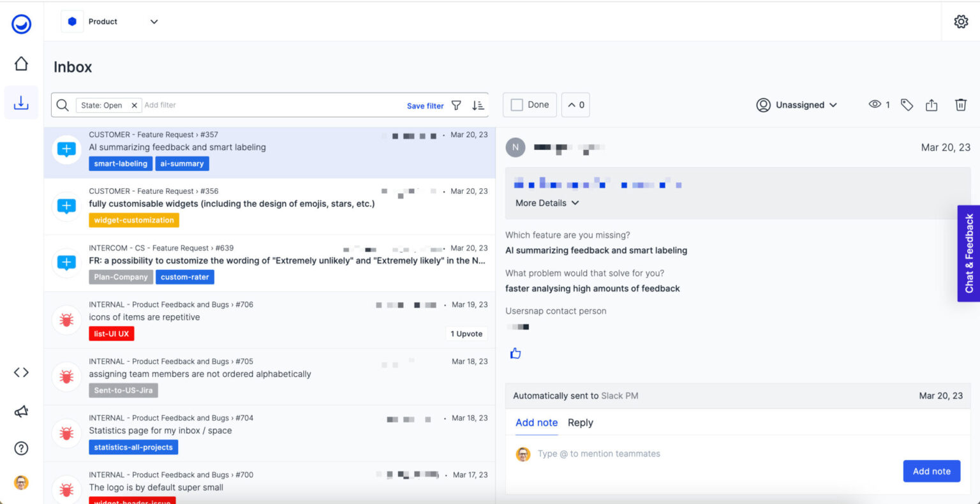
Task: Toggle the thumbs up like icon
Action: (x=516, y=353)
